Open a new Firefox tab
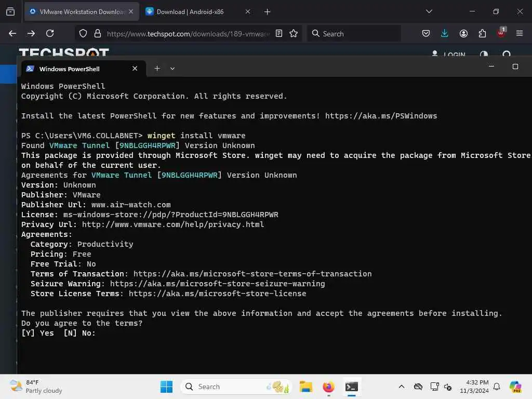The image size is (532, 399). point(268,12)
